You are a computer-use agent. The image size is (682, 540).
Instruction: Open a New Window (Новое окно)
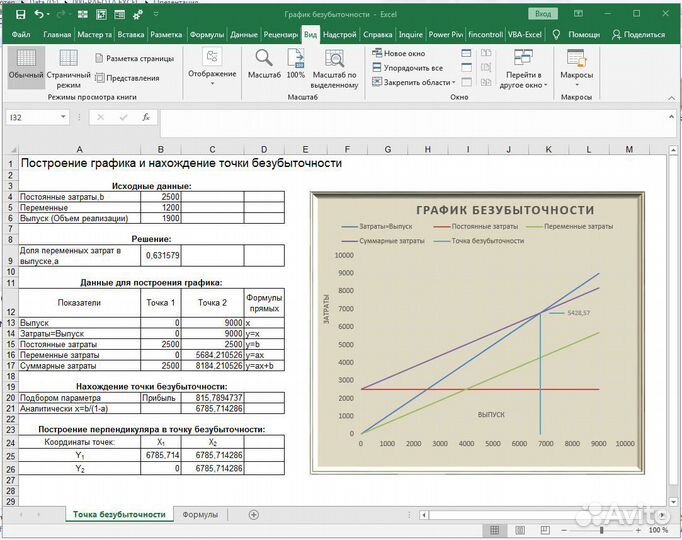[x=398, y=53]
